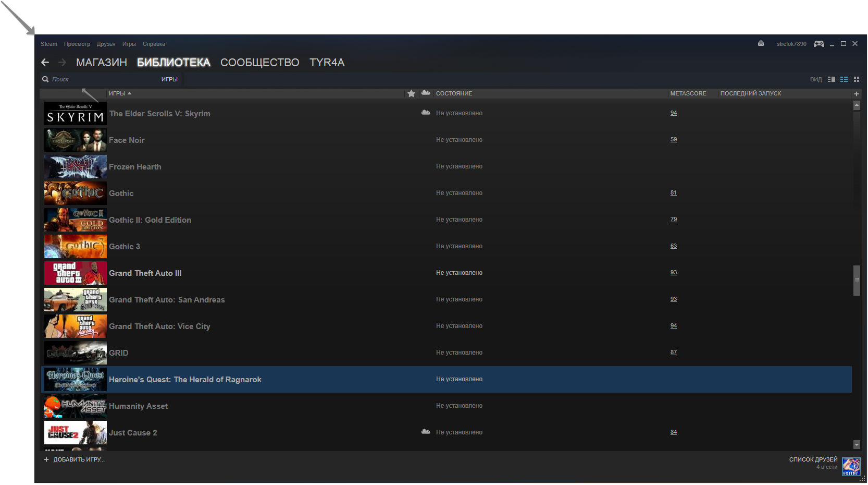The height and width of the screenshot is (485, 868).
Task: Open Skyrim metascore 94 link
Action: tap(674, 113)
